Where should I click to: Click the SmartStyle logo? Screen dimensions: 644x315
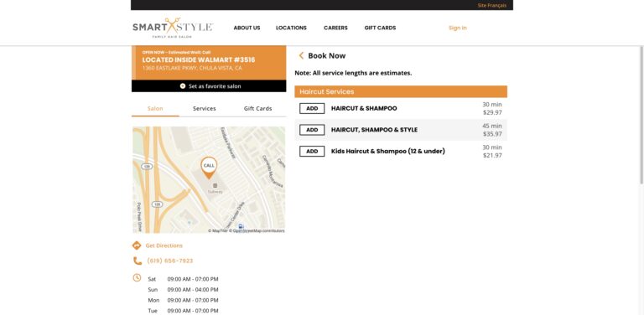[x=173, y=28]
